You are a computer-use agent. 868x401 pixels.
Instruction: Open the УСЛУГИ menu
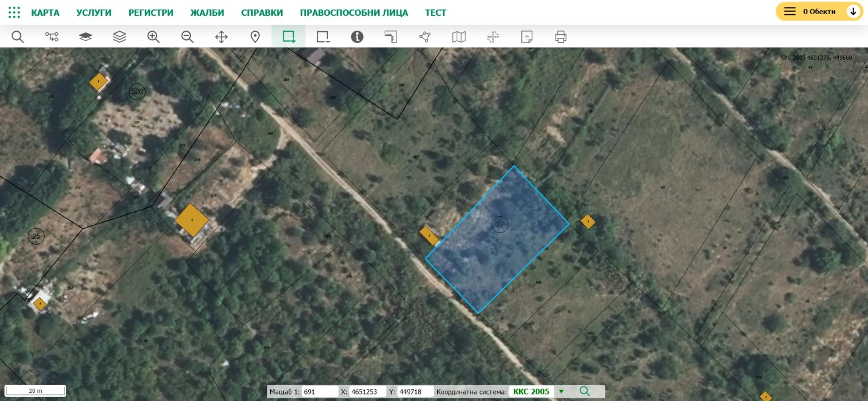94,12
